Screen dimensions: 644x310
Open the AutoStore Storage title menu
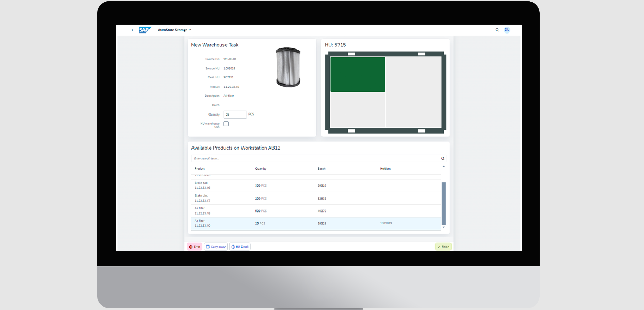pos(174,30)
